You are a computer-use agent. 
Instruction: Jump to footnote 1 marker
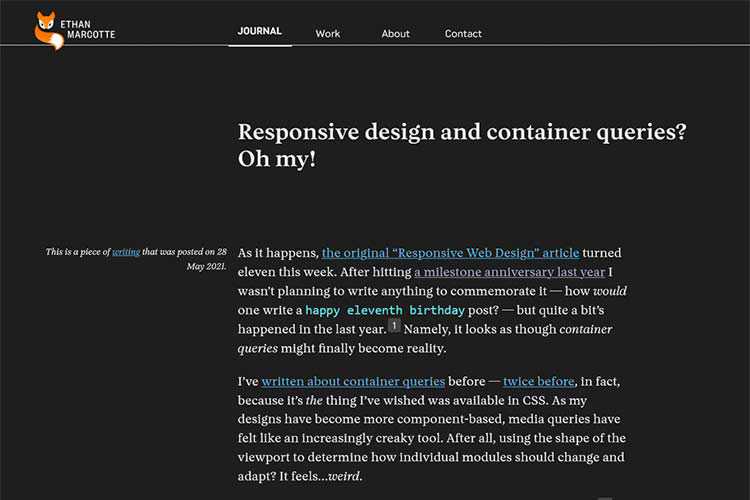point(394,326)
